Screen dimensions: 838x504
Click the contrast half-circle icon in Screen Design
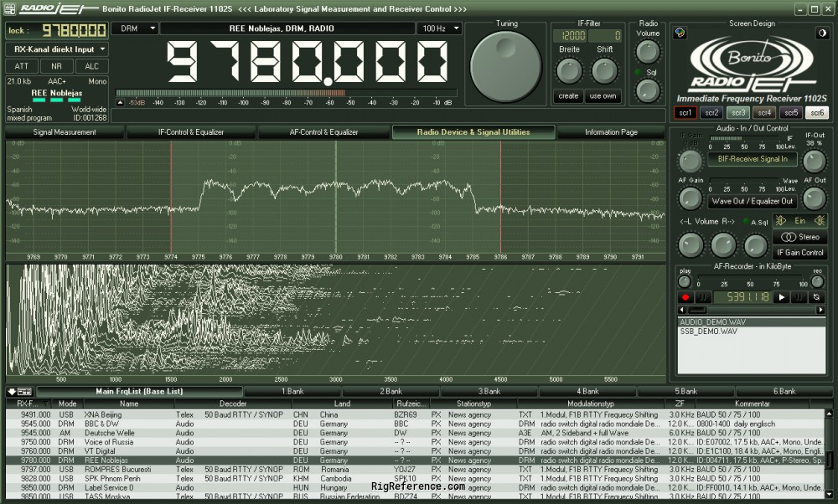[x=822, y=33]
